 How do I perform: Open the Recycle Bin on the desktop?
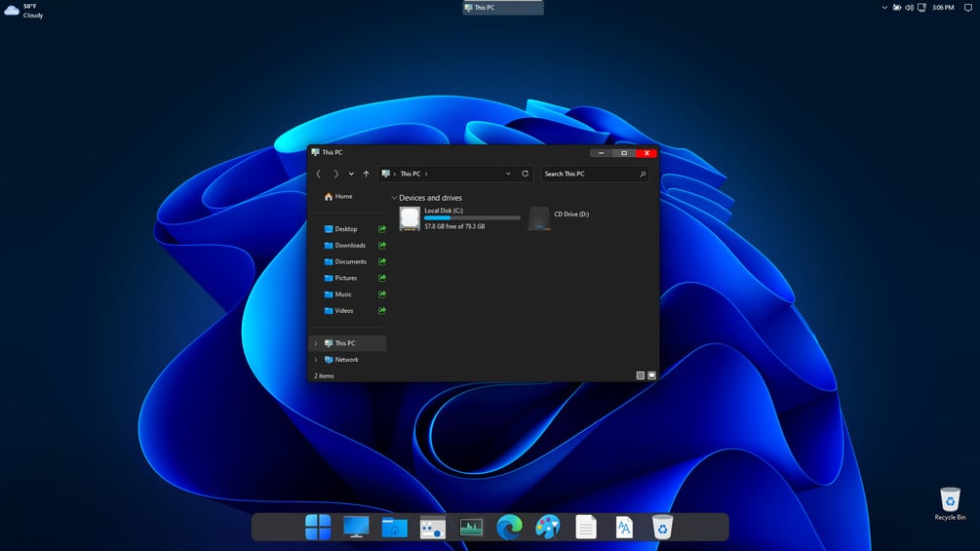tap(950, 503)
